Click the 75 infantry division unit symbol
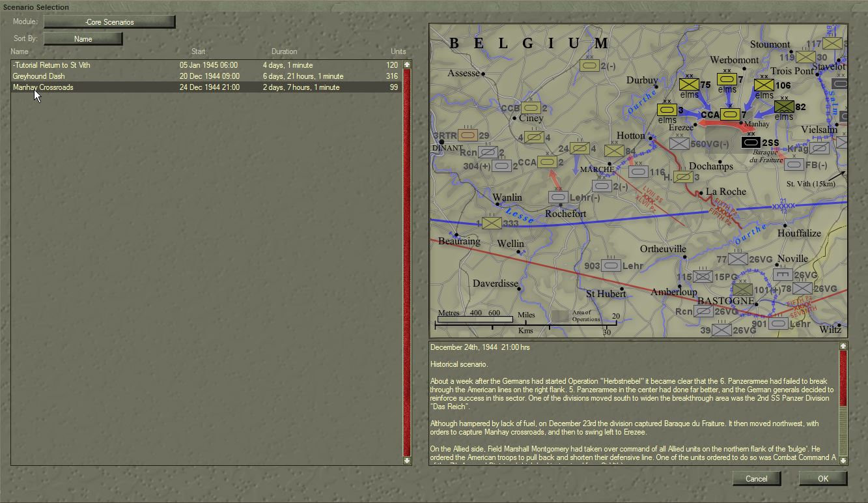This screenshot has width=868, height=503. (689, 85)
